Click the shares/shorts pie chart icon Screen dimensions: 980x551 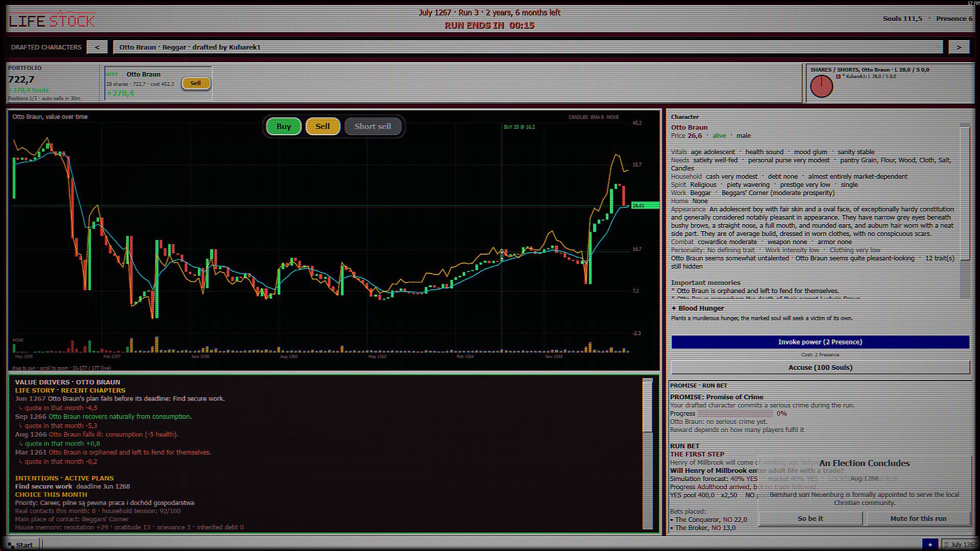click(822, 86)
